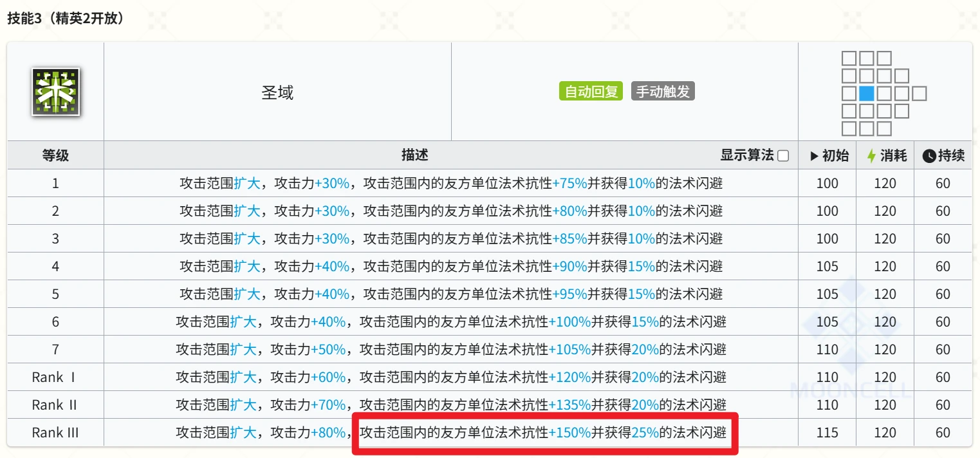This screenshot has height=458, width=980.
Task: Click the 等级 column header
Action: coord(55,155)
